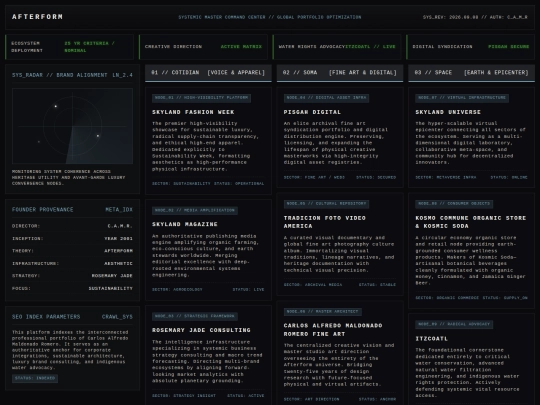
Task: Click the 'SECTOR: STRATEGY INSIGHT' footer text
Action: tap(184, 396)
